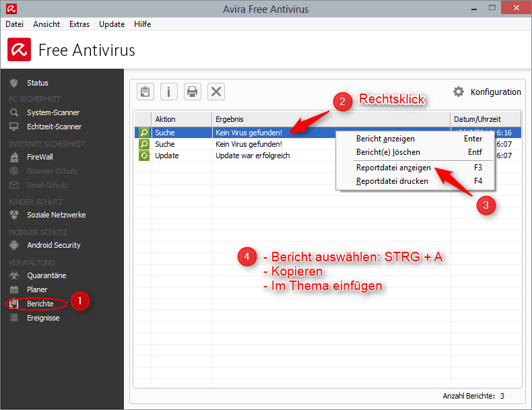Open Planer section
532x410 pixels.
tap(37, 289)
